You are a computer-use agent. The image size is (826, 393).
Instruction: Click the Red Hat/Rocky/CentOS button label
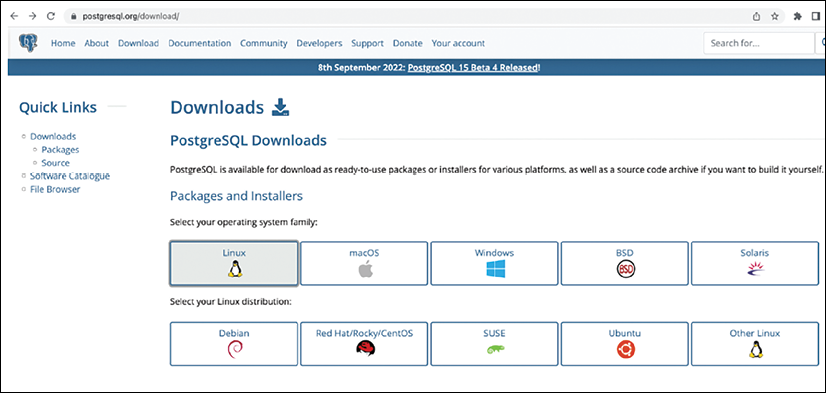(365, 333)
